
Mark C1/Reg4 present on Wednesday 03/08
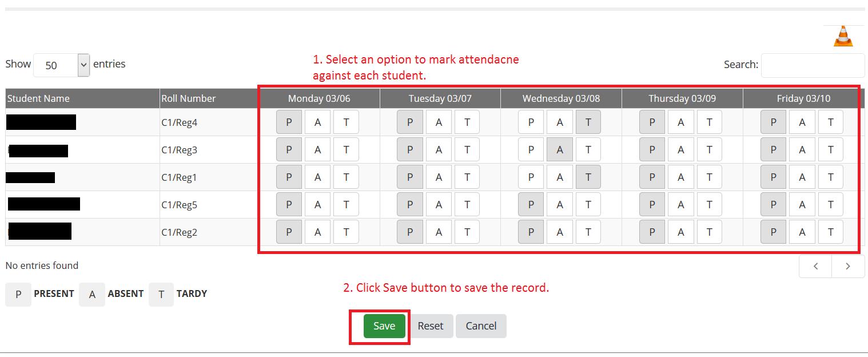531,122
